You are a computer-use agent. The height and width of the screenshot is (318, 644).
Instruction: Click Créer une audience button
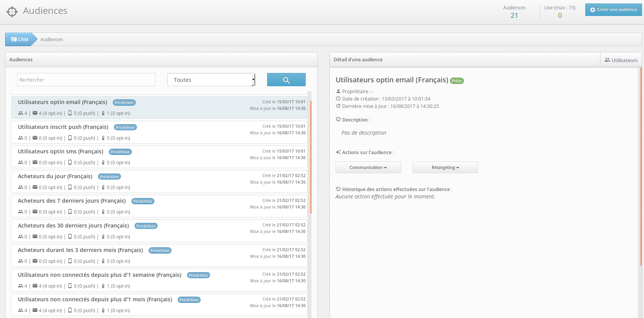(x=613, y=10)
